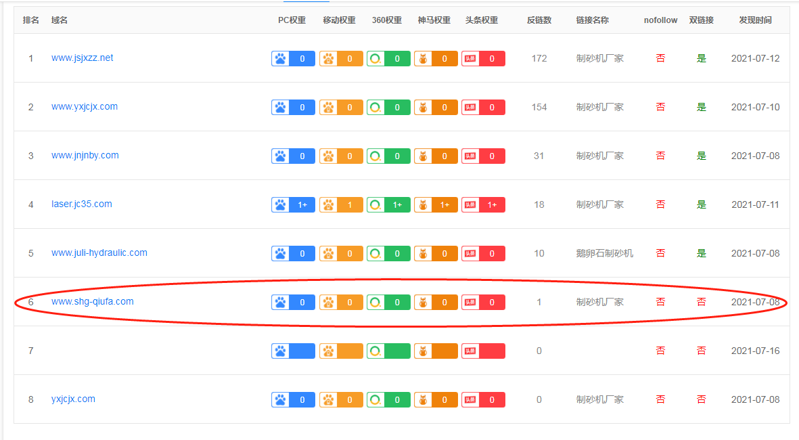Click the 反链数 column header
The width and height of the screenshot is (799, 440).
pyautogui.click(x=539, y=20)
